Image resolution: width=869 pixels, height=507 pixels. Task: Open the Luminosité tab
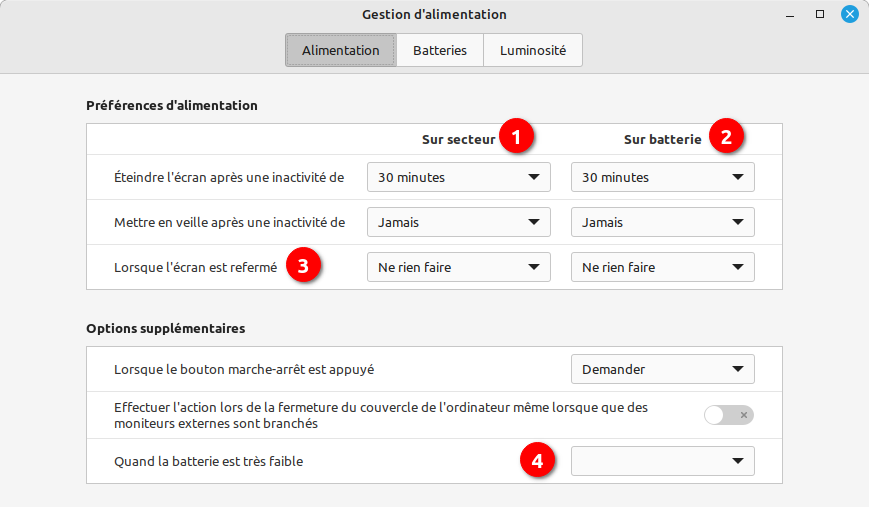click(533, 50)
